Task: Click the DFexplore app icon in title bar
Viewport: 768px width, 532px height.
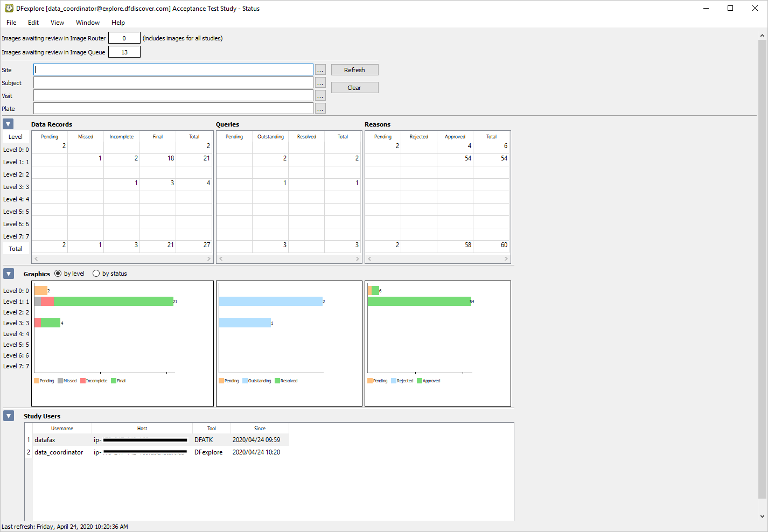Action: point(9,8)
